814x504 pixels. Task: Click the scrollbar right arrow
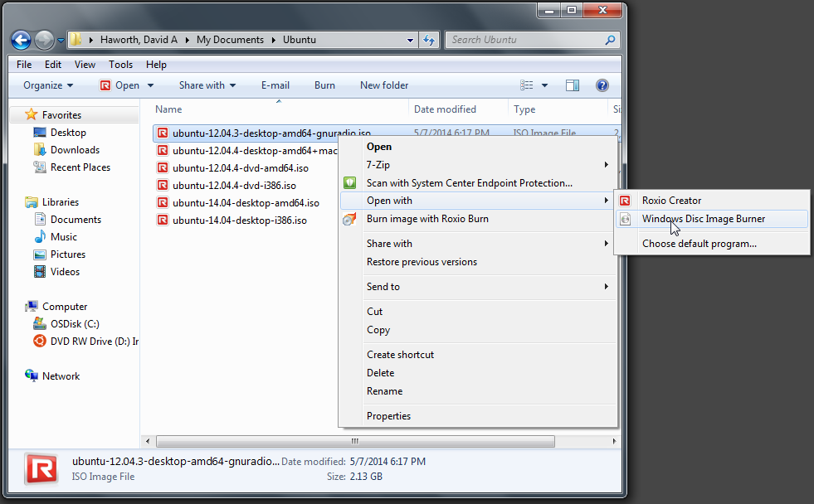pos(614,441)
